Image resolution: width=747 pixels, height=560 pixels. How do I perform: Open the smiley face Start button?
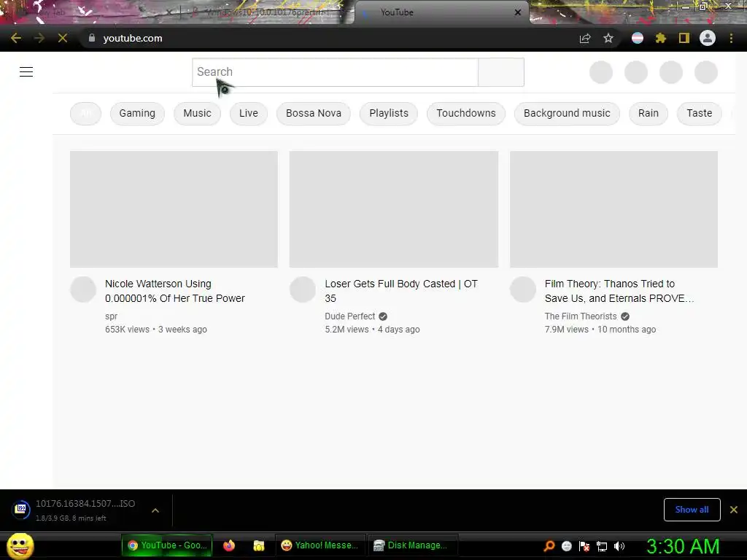tap(20, 545)
